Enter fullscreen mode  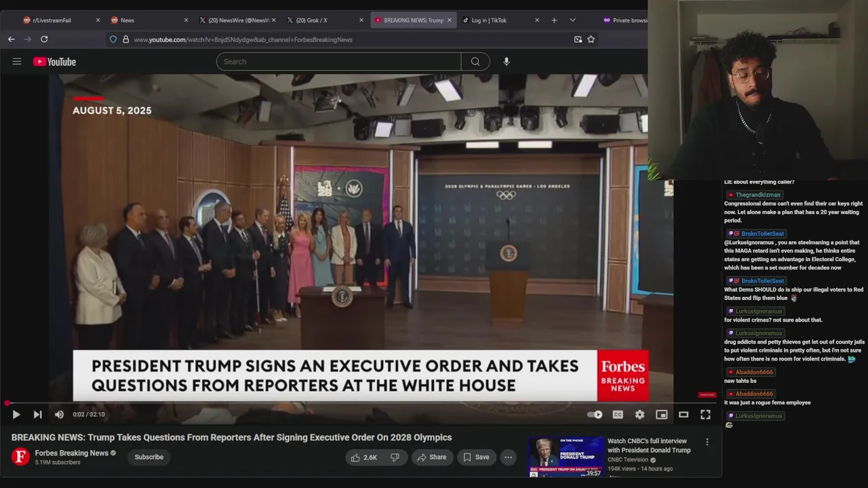705,415
